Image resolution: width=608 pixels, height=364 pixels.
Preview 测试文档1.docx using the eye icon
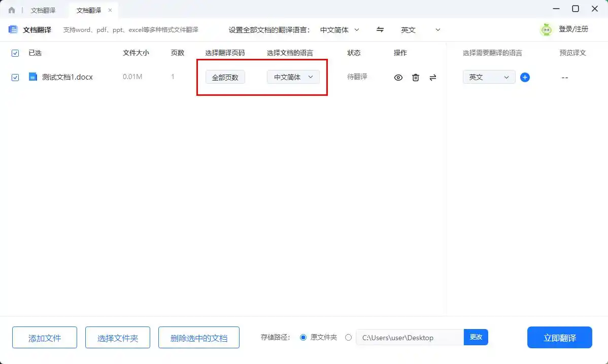click(398, 77)
